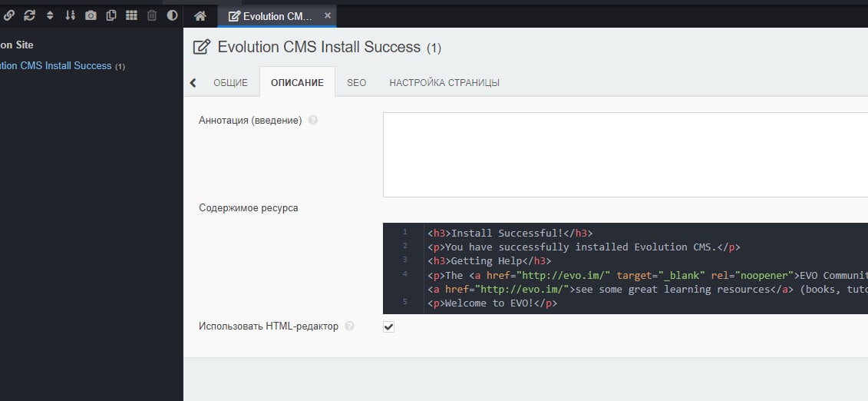Click the trash bin icon
Viewport: 868px width, 401px height.
pos(152,15)
